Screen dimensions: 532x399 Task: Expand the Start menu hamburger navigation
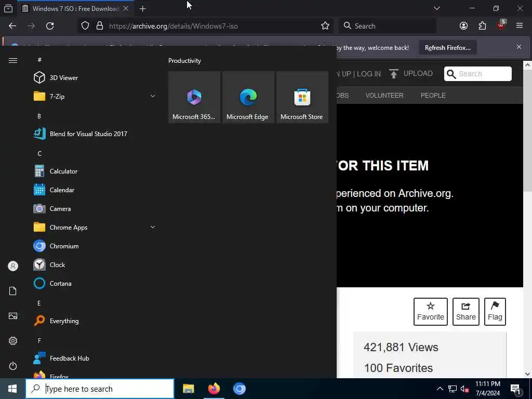(13, 60)
